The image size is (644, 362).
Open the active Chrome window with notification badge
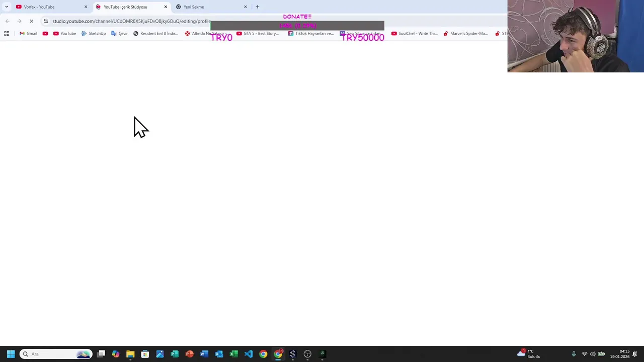[x=278, y=354]
